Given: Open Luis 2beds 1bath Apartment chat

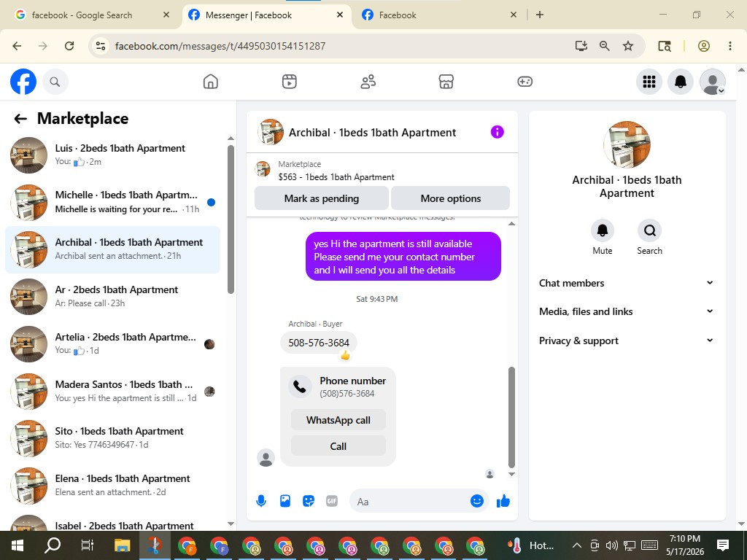Looking at the screenshot, I should (112, 155).
